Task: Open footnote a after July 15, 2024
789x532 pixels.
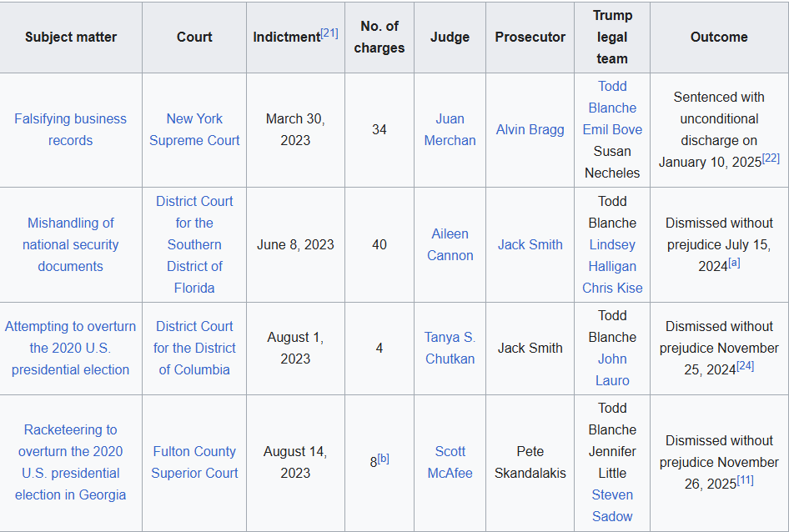Action: pos(734,262)
